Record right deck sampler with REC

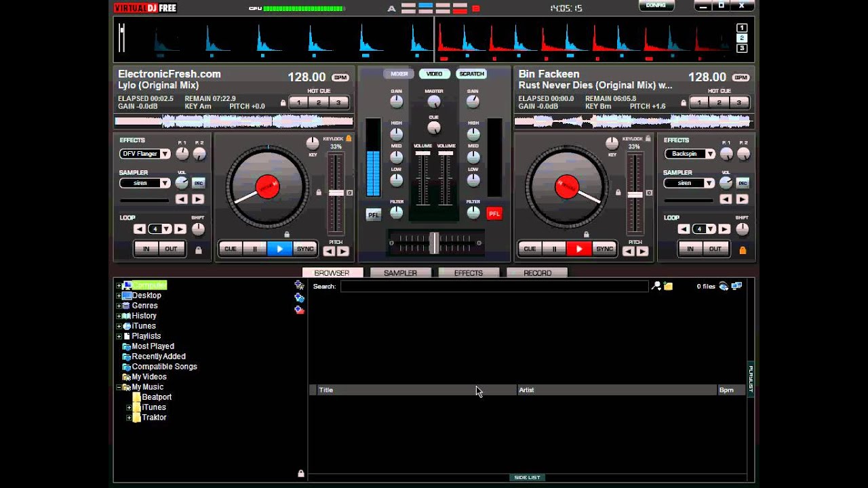pyautogui.click(x=743, y=183)
